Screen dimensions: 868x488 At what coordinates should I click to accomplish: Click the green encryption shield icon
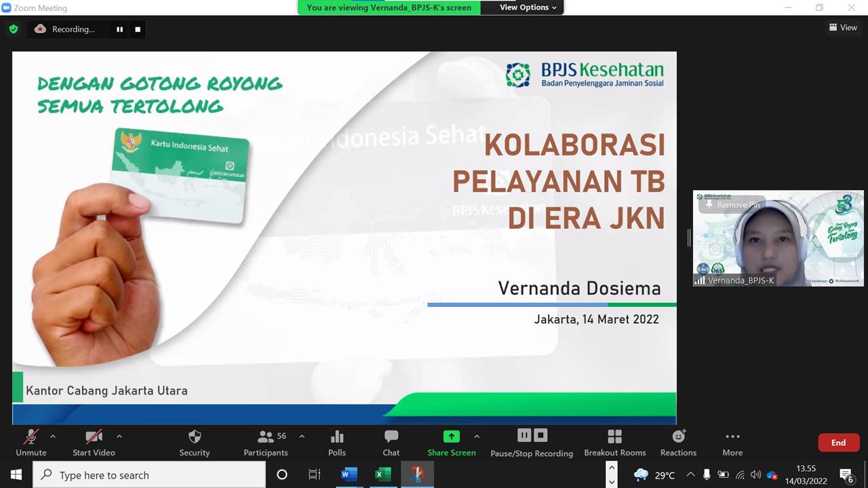point(14,29)
